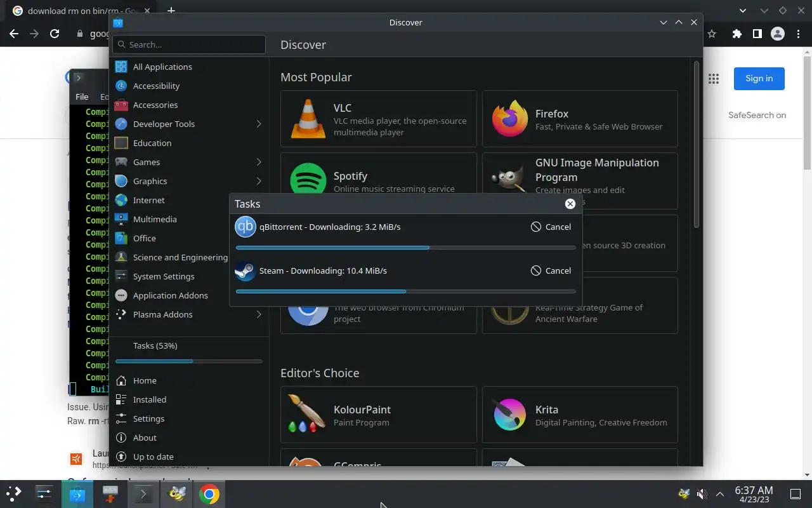The height and width of the screenshot is (508, 812).
Task: Open the terminal taskbar icon
Action: click(x=143, y=493)
